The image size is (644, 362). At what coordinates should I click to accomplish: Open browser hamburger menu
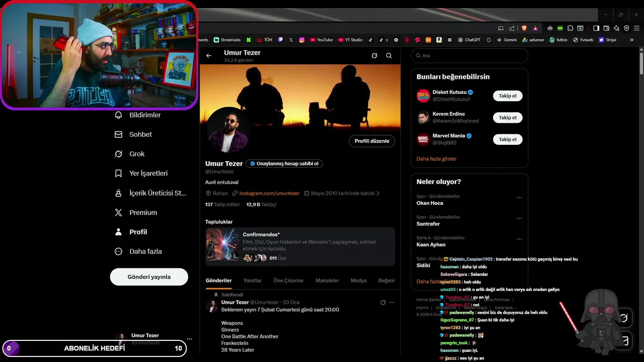click(x=636, y=28)
